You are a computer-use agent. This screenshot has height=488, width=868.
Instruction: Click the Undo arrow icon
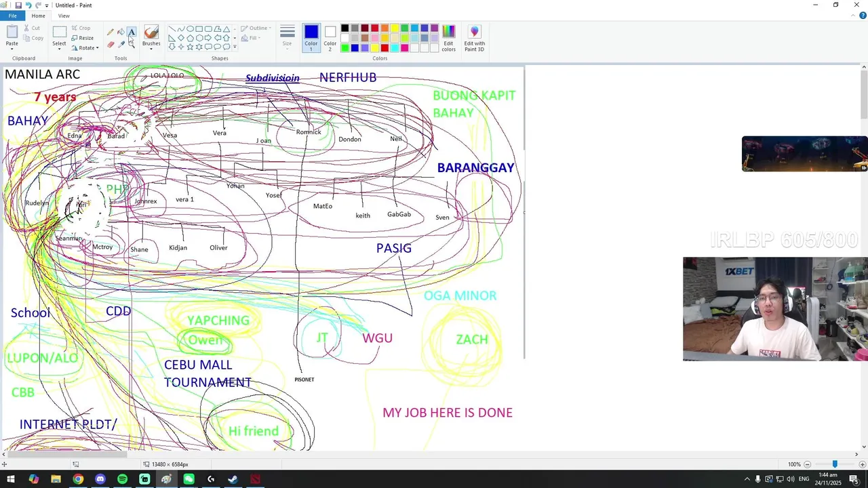point(28,5)
